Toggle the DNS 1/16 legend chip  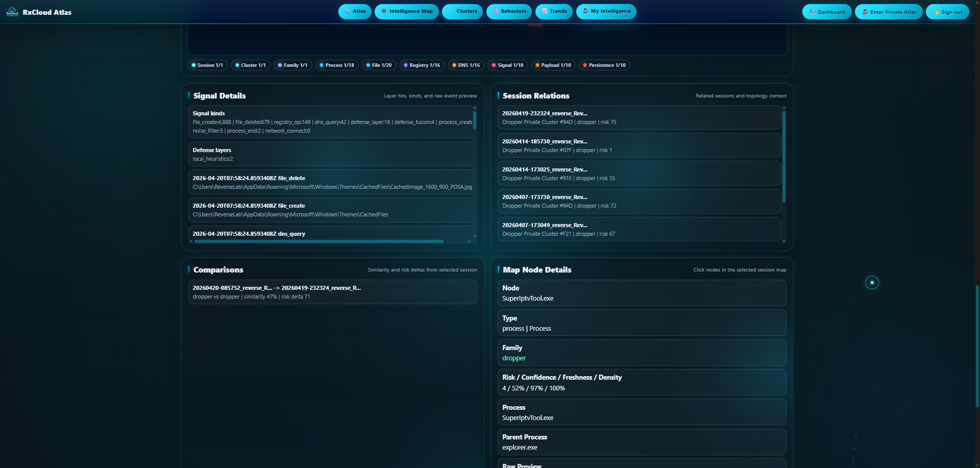click(x=466, y=65)
